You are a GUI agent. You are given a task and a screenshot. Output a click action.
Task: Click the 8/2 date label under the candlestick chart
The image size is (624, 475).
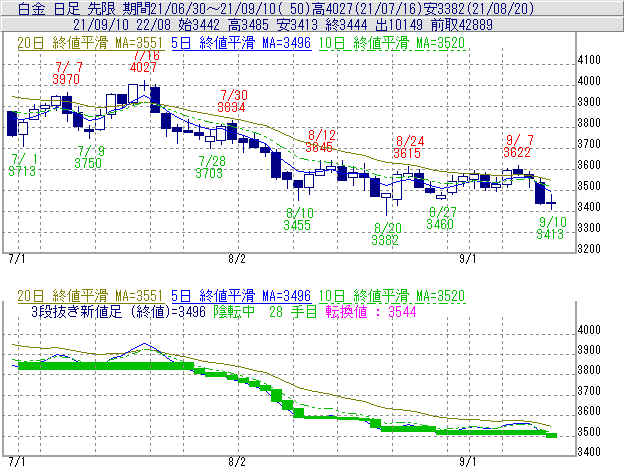[237, 259]
